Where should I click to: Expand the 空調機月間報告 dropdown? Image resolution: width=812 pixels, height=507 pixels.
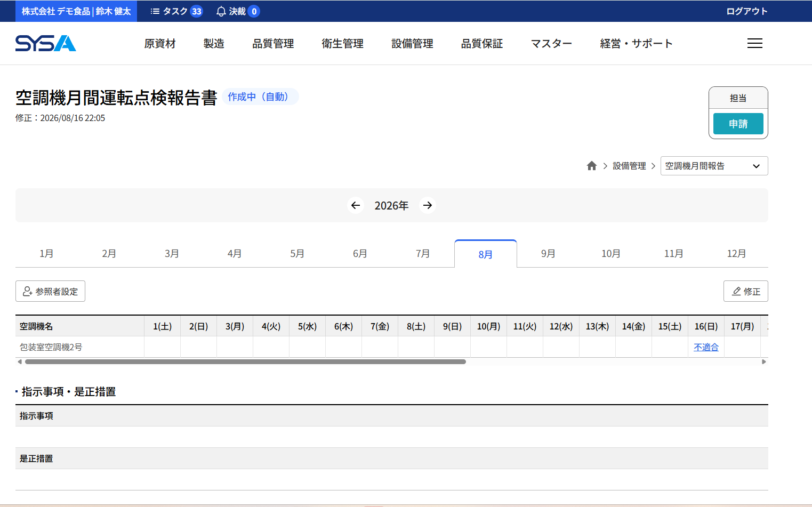714,166
